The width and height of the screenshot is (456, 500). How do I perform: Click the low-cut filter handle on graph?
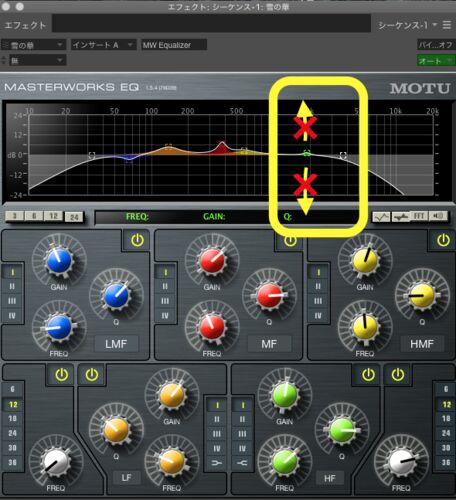tap(92, 155)
